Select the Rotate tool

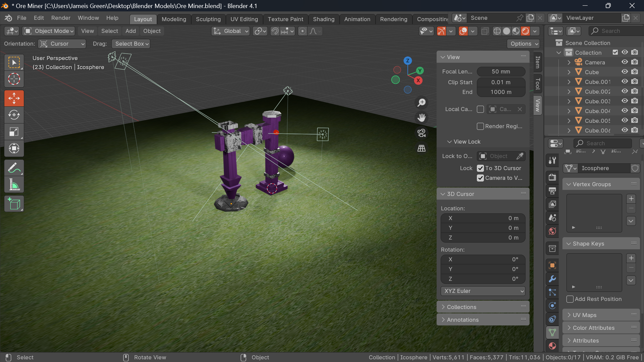pyautogui.click(x=14, y=115)
